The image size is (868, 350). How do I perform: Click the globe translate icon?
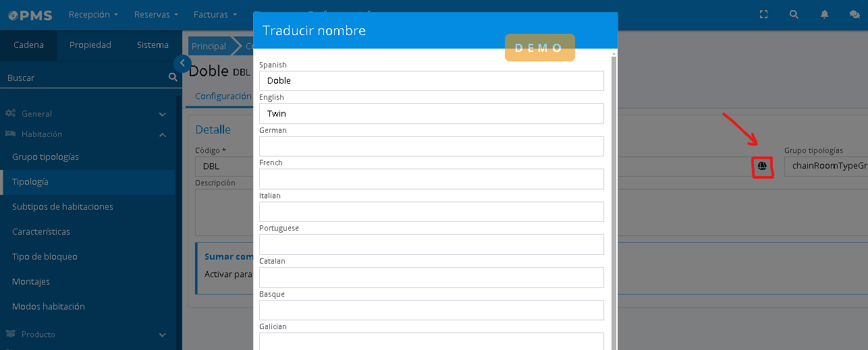coord(762,166)
